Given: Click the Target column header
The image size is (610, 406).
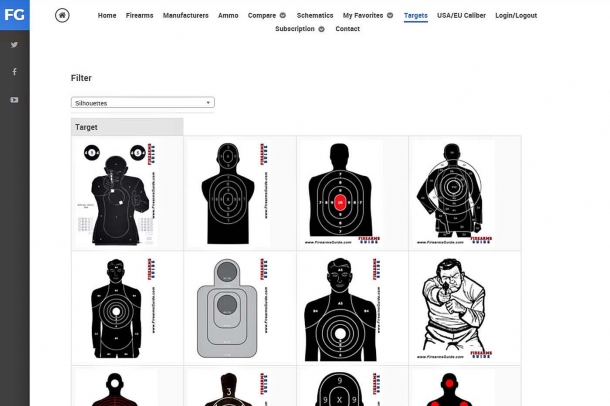Looking at the screenshot, I should 127,127.
